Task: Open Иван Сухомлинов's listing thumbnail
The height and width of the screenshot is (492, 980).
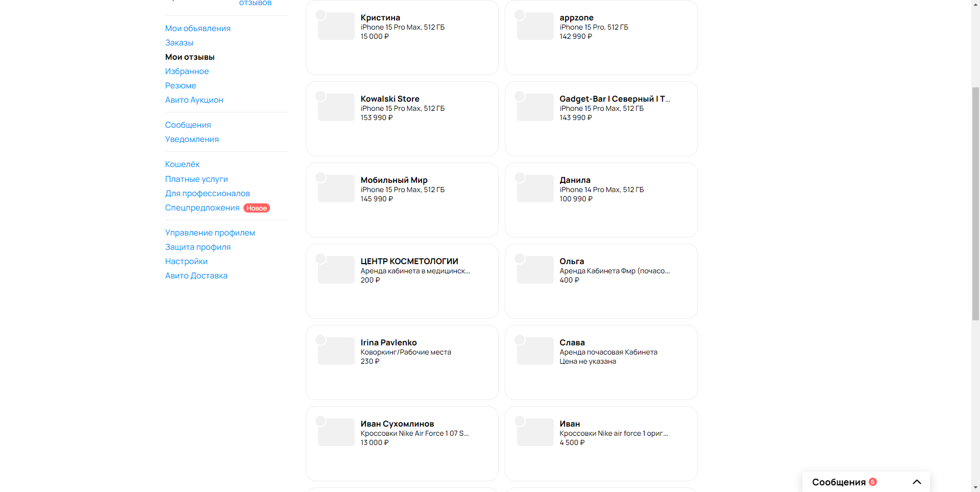Action: (336, 432)
